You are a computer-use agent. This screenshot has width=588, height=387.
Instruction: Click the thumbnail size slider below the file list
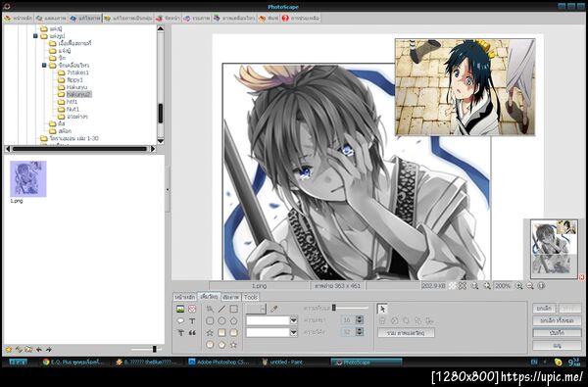pos(154,349)
